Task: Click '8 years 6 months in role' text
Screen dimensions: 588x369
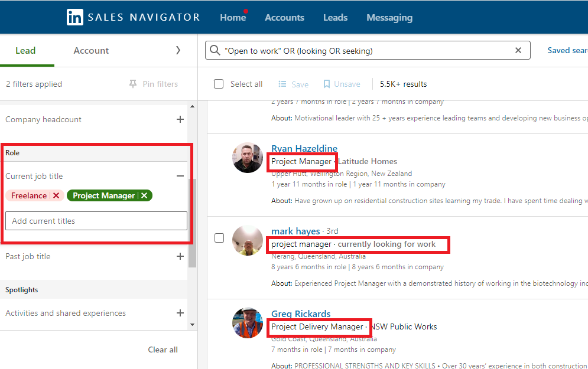Action: (308, 267)
